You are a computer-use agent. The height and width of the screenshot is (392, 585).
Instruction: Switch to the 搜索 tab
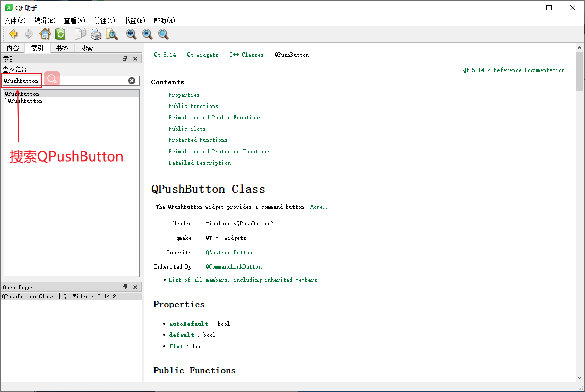click(x=87, y=48)
